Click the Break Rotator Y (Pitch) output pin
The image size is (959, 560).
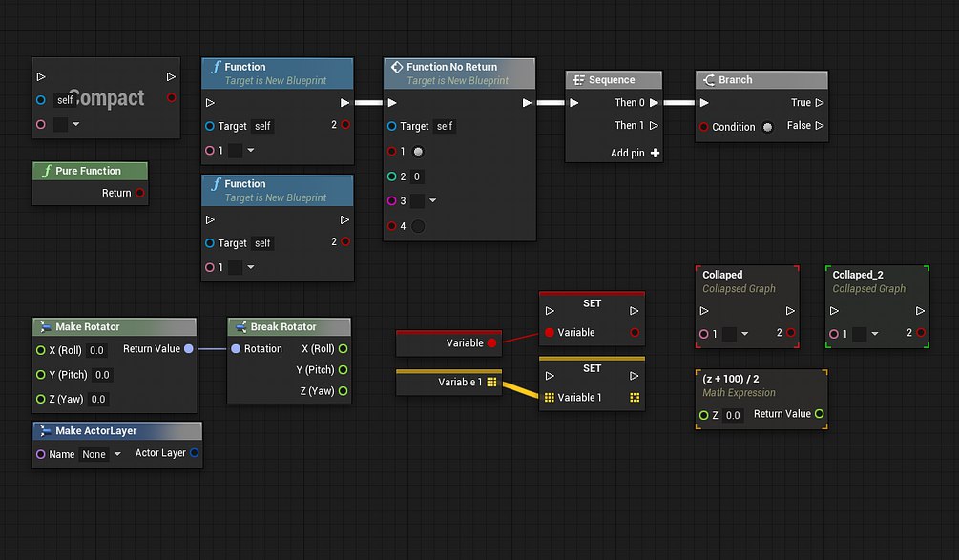tap(344, 370)
